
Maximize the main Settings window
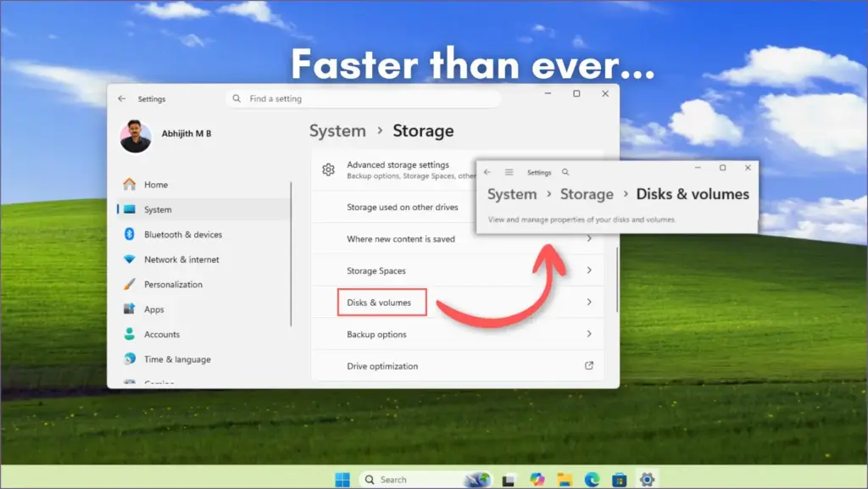click(x=576, y=93)
